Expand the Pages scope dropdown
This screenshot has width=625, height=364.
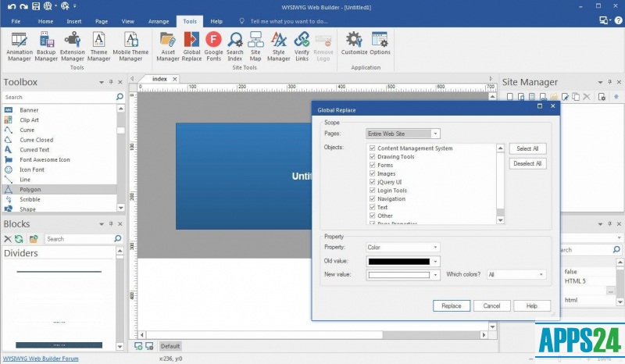click(x=403, y=134)
